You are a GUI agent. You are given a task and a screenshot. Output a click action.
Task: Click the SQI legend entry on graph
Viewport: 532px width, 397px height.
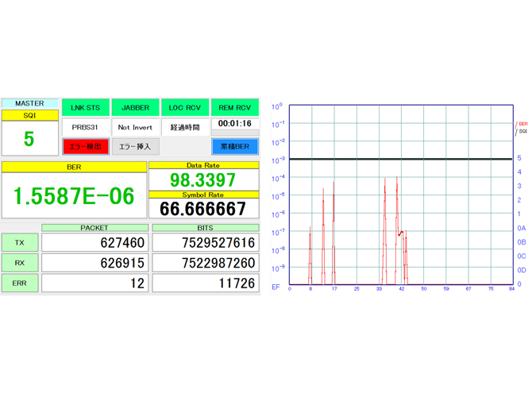(x=522, y=131)
